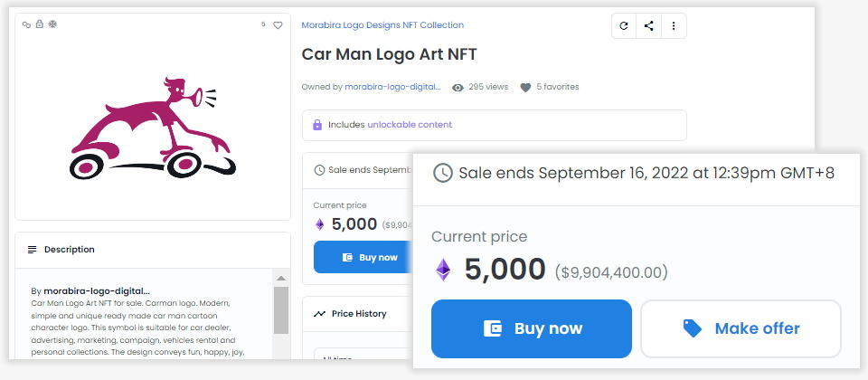Click the refresh metadata icon
868x380 pixels.
coord(624,26)
